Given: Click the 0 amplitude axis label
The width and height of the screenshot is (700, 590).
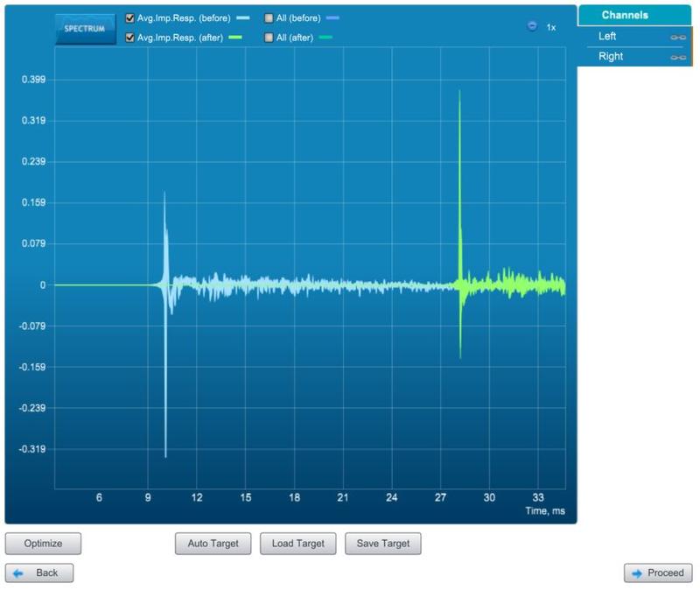Looking at the screenshot, I should point(43,285).
